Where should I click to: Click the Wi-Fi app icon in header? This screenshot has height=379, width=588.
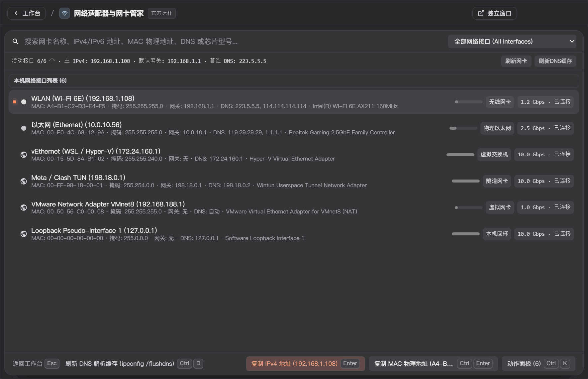click(64, 13)
